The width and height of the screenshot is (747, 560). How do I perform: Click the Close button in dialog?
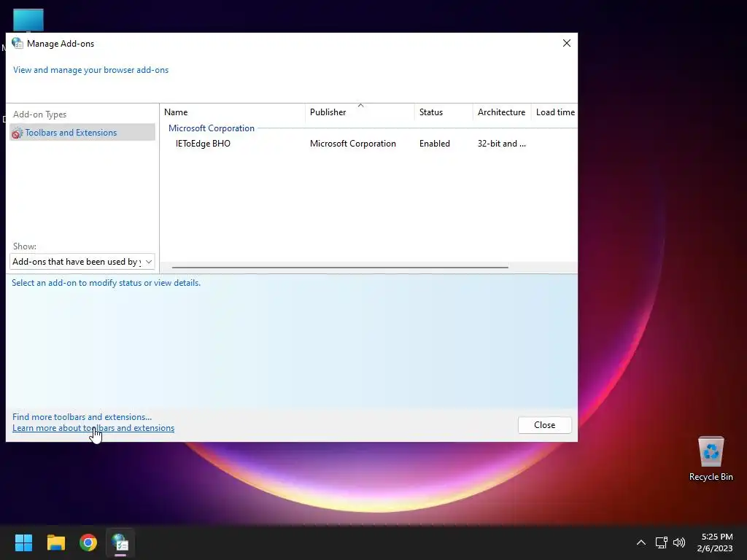[544, 425]
